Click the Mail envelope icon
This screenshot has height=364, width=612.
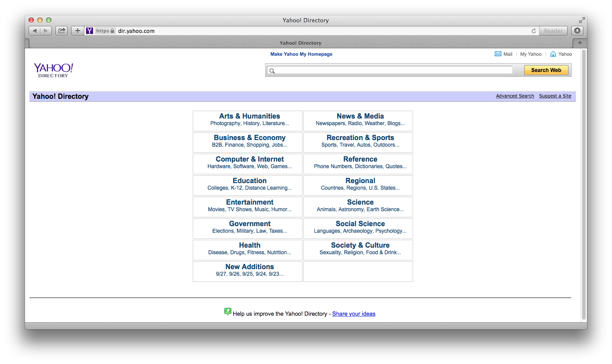[498, 54]
